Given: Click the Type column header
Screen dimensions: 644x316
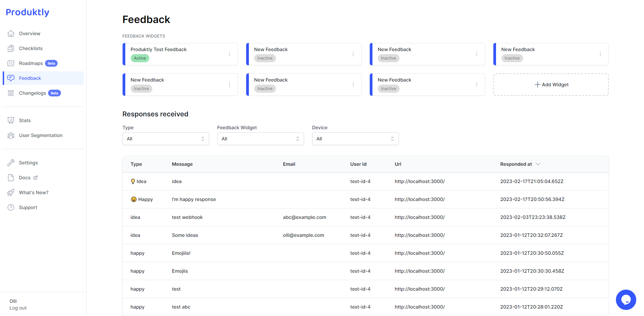Looking at the screenshot, I should [136, 164].
